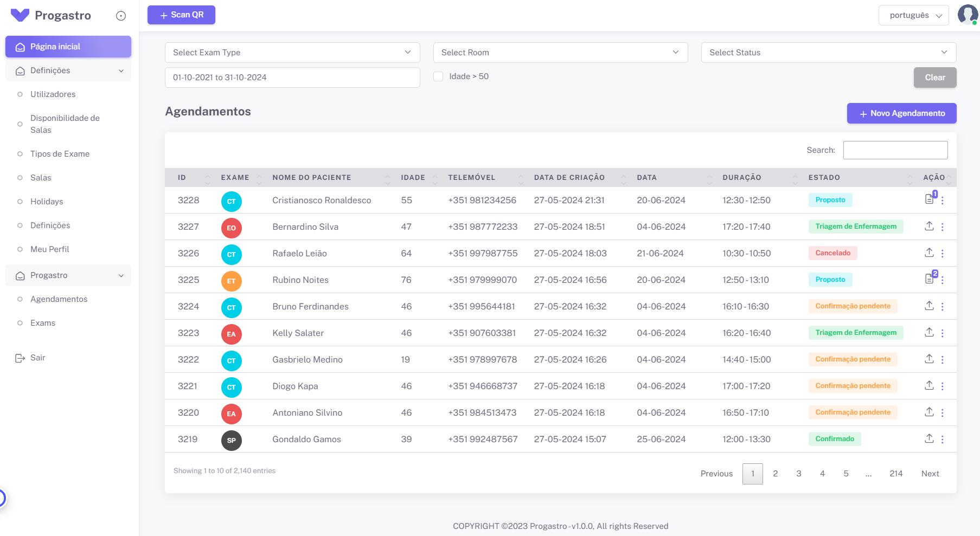This screenshot has height=536, width=980.
Task: Click the ET exam badge for row 3225
Action: tap(232, 281)
